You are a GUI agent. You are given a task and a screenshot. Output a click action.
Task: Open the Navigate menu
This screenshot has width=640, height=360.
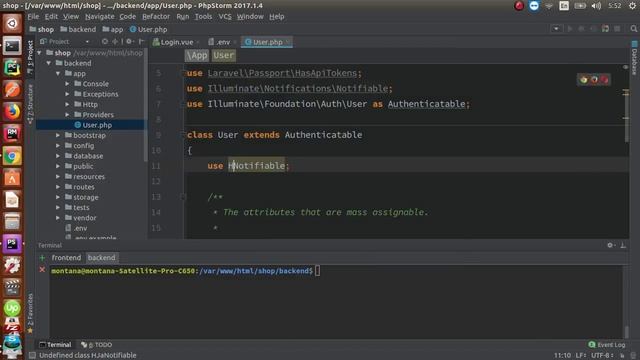tap(100, 16)
